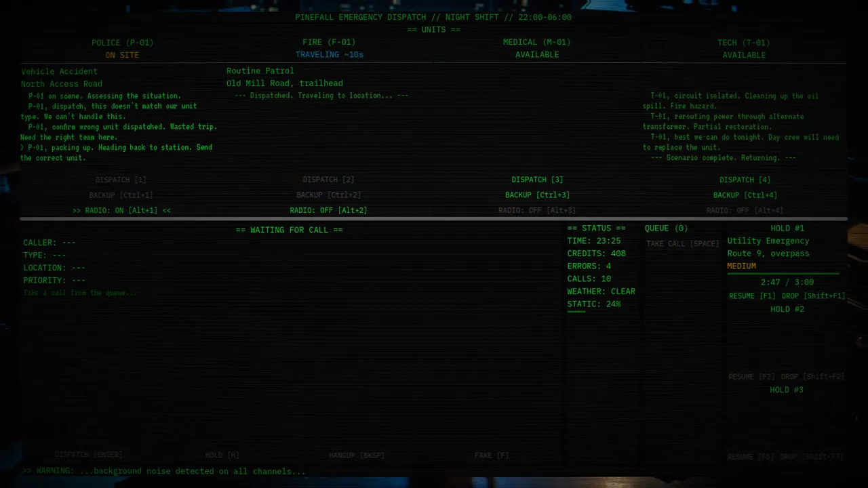This screenshot has height=488, width=868.
Task: Select the FIRE (F-01) unit header
Action: point(329,42)
